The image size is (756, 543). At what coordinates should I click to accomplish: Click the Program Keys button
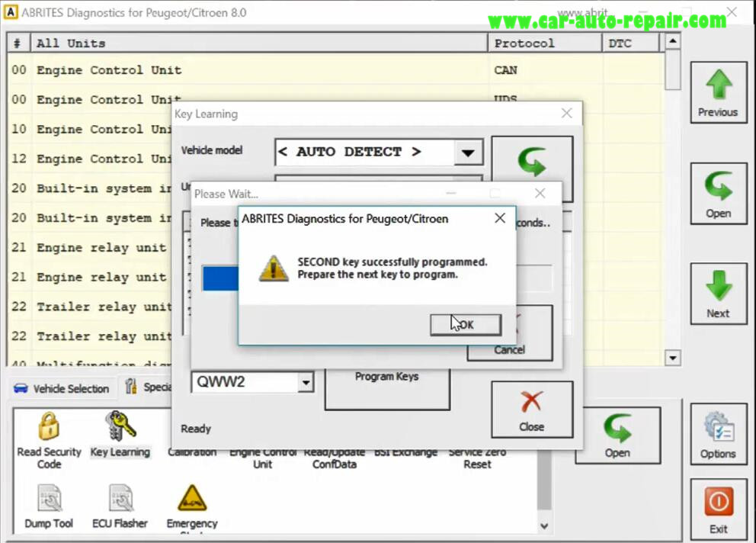387,388
